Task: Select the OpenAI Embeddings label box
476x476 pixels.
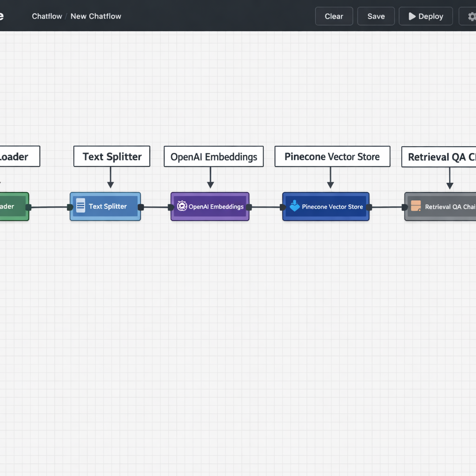Action: point(213,157)
